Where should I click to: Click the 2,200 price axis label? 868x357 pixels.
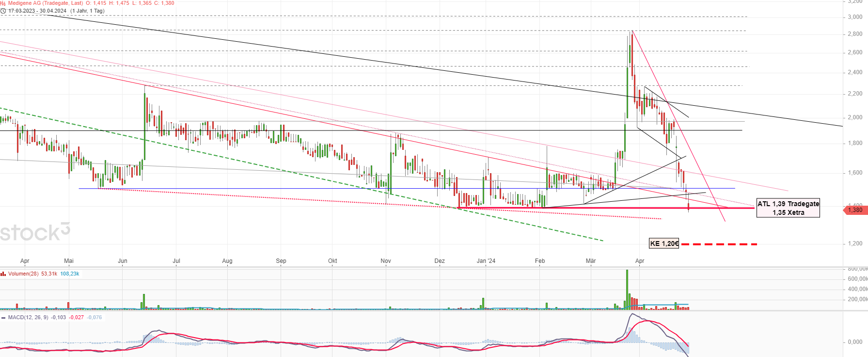pyautogui.click(x=855, y=94)
